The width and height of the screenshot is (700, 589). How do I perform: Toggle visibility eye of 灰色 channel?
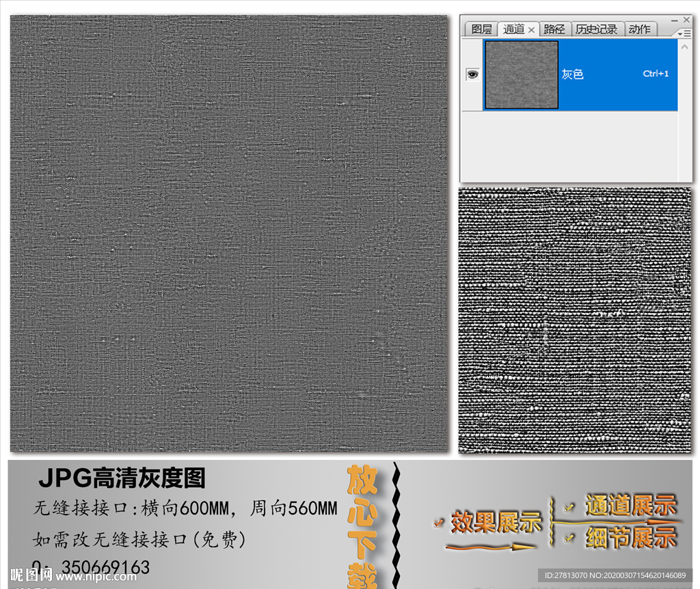click(472, 74)
